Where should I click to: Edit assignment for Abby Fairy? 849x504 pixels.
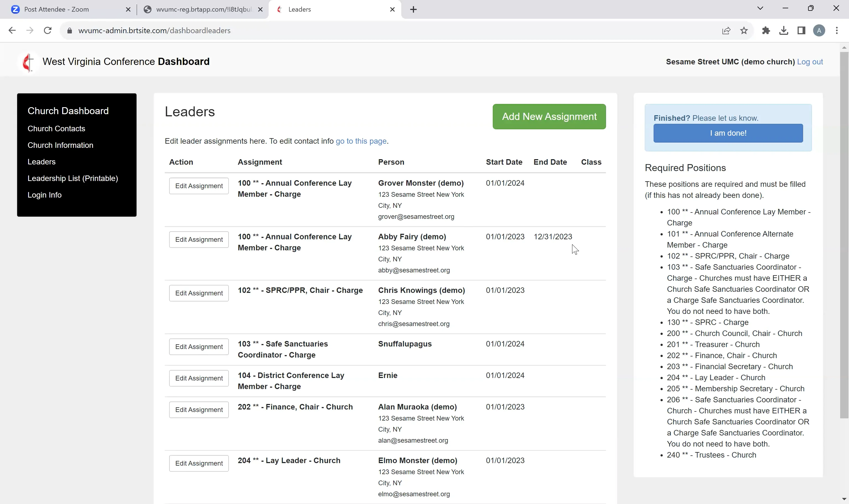tap(199, 240)
